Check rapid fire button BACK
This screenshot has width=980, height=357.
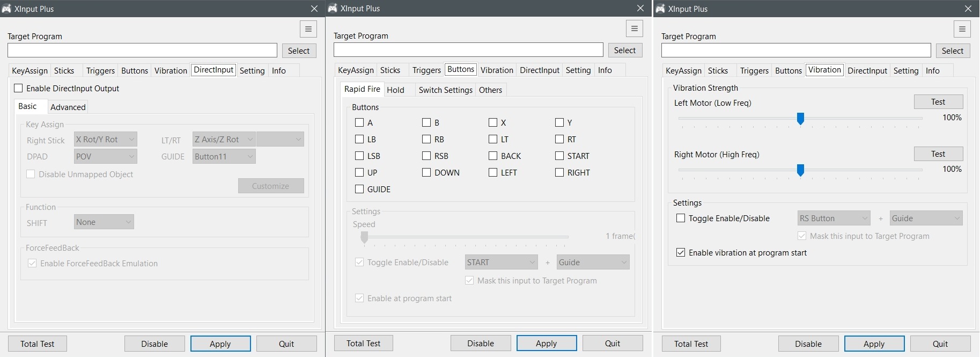pos(493,156)
